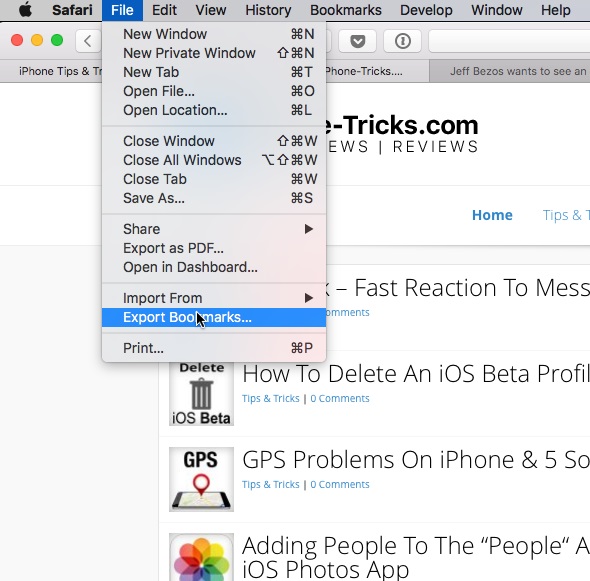Screen dimensions: 590x581
Task: Open the GPS article thumbnail
Action: 201,479
